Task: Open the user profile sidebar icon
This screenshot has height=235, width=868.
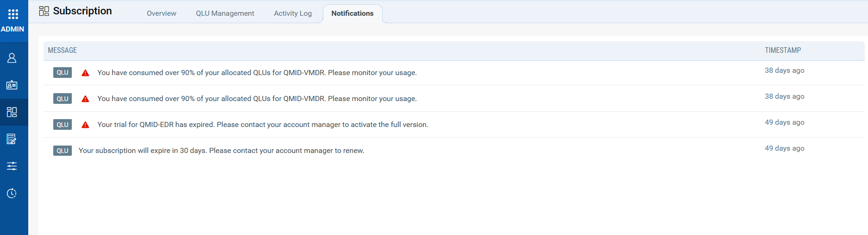Action: click(x=12, y=58)
